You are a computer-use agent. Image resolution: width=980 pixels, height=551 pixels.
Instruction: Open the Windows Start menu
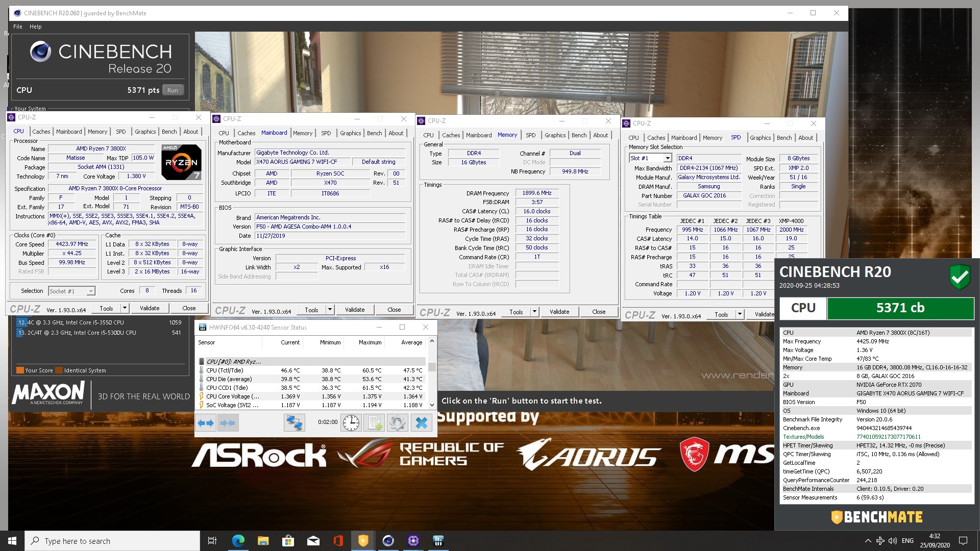coord(12,541)
